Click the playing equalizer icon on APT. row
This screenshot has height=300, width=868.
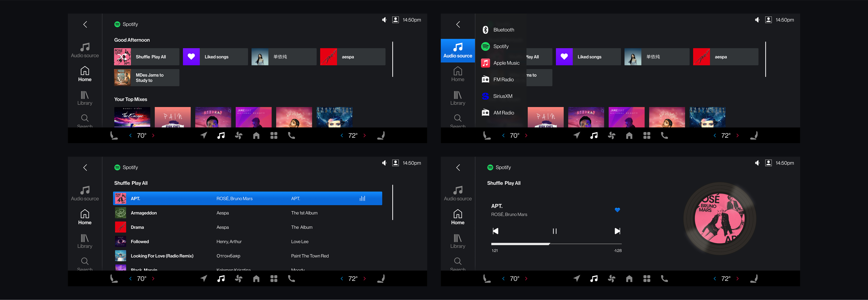[362, 199]
